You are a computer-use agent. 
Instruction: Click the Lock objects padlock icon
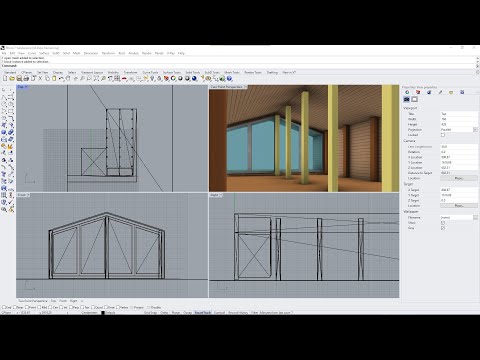159,79
